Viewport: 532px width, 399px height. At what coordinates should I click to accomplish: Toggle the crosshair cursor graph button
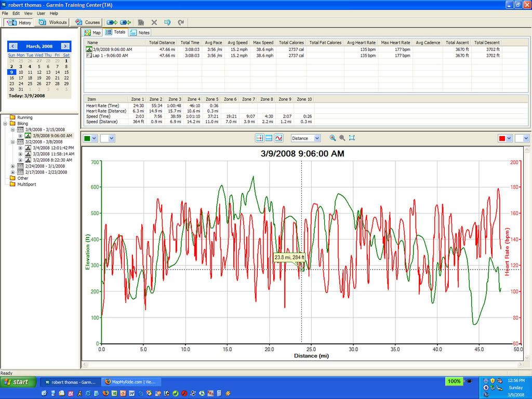(260, 138)
